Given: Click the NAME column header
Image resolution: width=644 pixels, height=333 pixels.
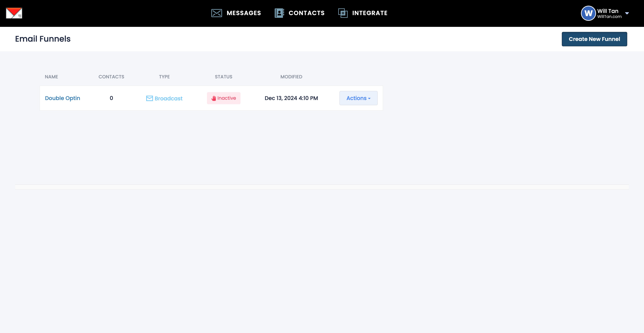Looking at the screenshot, I should coord(51,77).
